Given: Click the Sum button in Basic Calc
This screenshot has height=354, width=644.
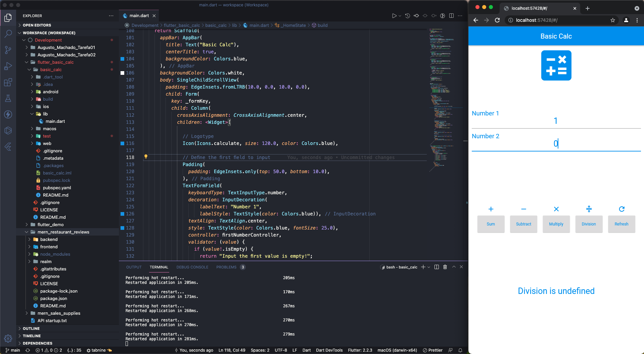Looking at the screenshot, I should pyautogui.click(x=491, y=224).
